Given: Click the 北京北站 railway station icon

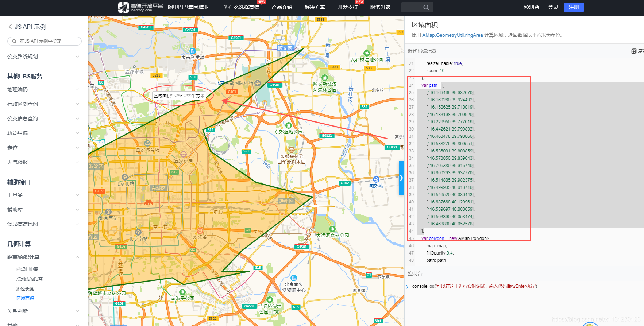Looking at the screenshot, I should [125, 178].
